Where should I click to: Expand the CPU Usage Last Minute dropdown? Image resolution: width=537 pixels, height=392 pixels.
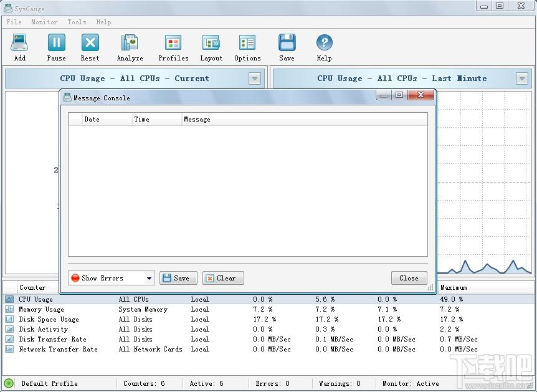tap(521, 79)
